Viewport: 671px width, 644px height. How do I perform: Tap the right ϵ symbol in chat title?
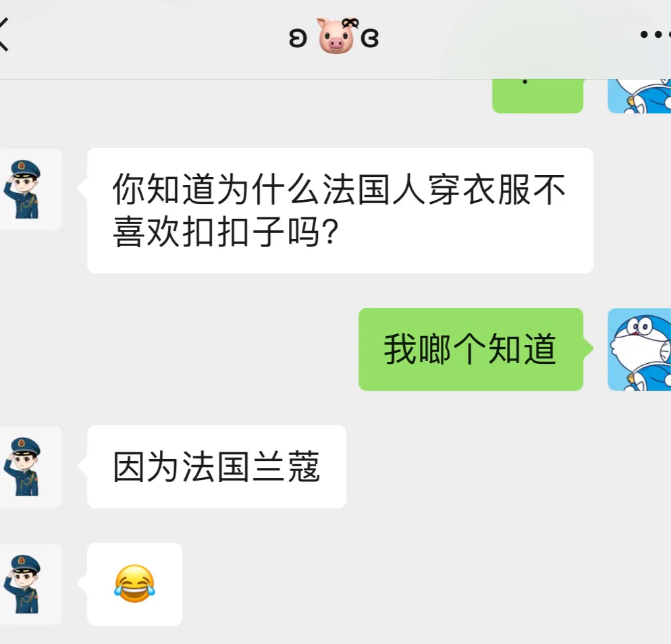point(370,38)
